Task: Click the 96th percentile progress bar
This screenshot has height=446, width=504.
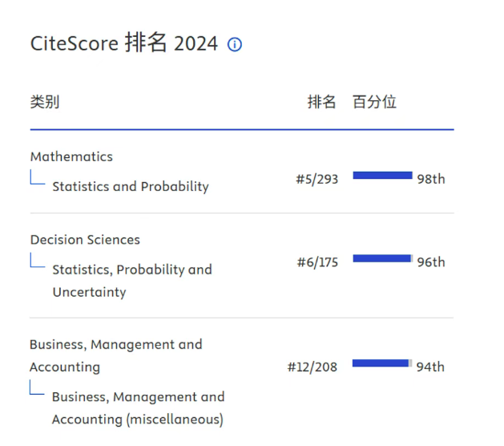Action: point(382,258)
